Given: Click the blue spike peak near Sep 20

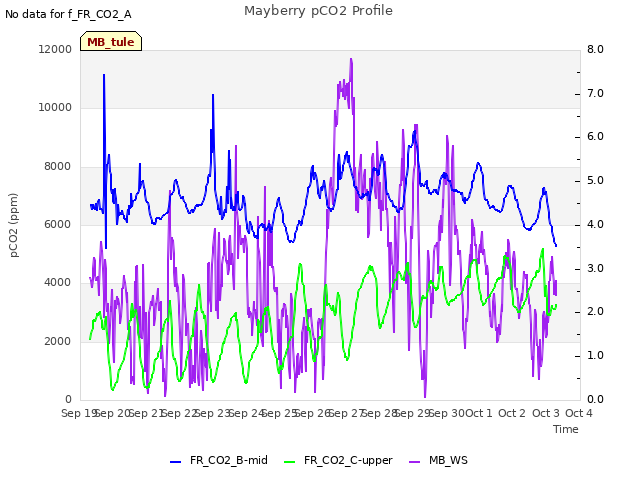Looking at the screenshot, I should pos(104,75).
